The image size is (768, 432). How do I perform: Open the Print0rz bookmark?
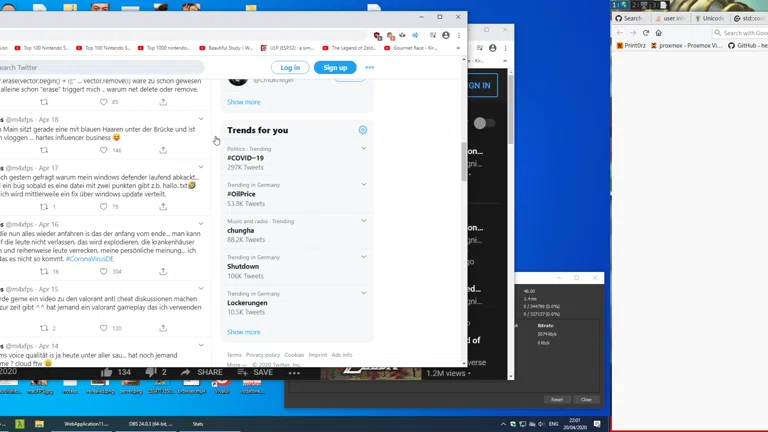[634, 45]
